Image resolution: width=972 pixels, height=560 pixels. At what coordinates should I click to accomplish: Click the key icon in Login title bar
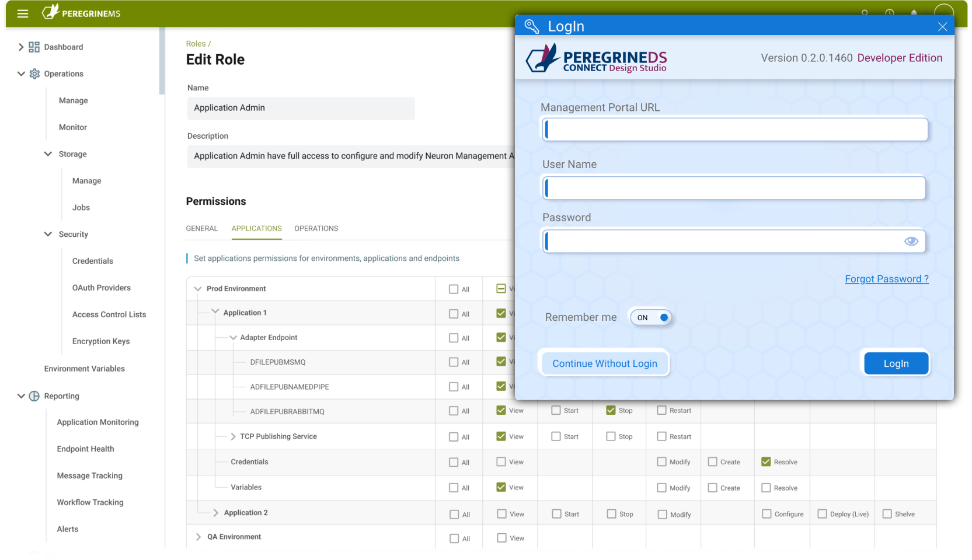tap(531, 26)
